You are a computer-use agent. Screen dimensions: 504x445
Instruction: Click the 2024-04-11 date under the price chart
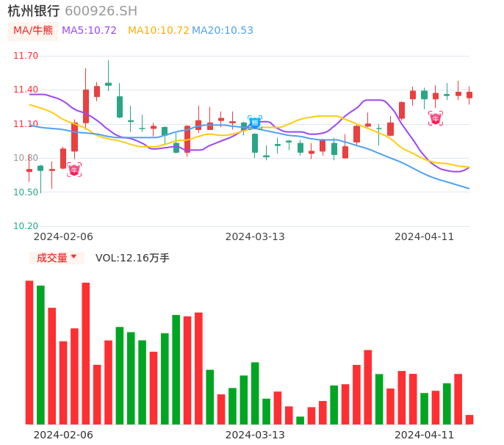pyautogui.click(x=425, y=236)
